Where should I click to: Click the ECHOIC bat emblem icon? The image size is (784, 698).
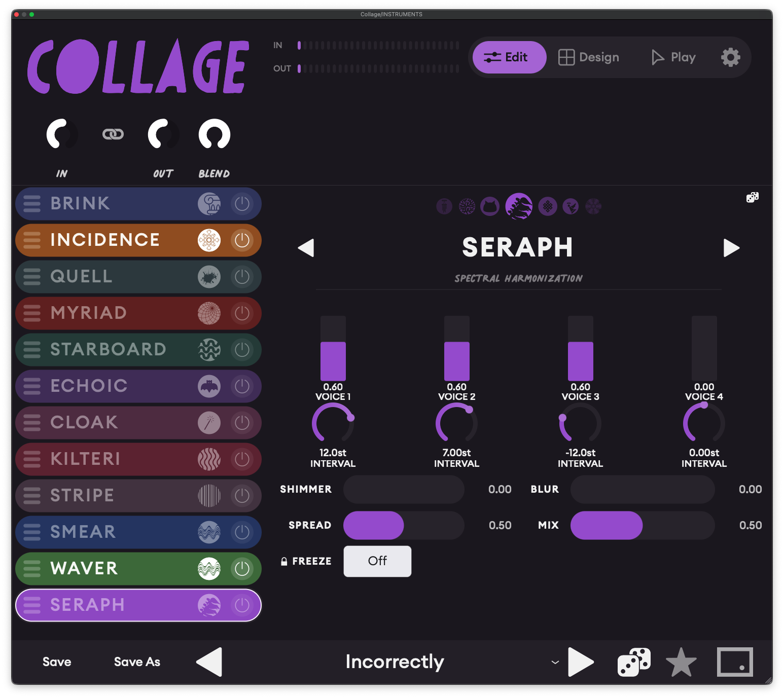pos(209,386)
